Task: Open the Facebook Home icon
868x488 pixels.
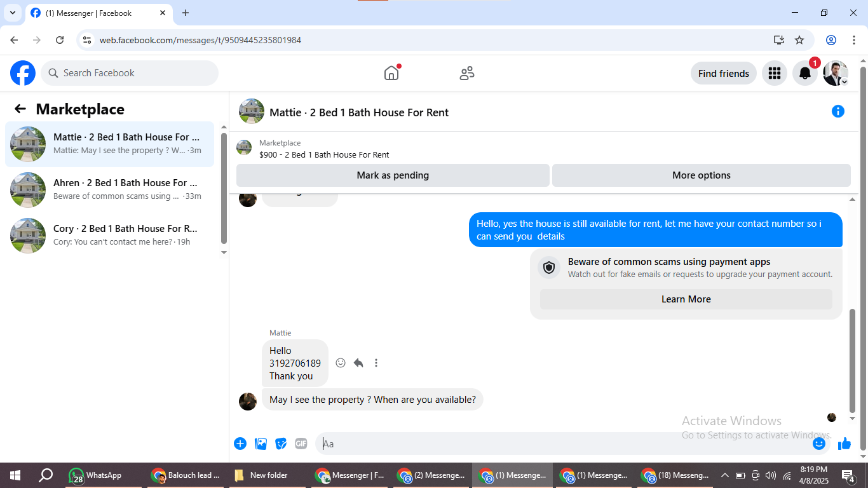Action: pos(391,73)
